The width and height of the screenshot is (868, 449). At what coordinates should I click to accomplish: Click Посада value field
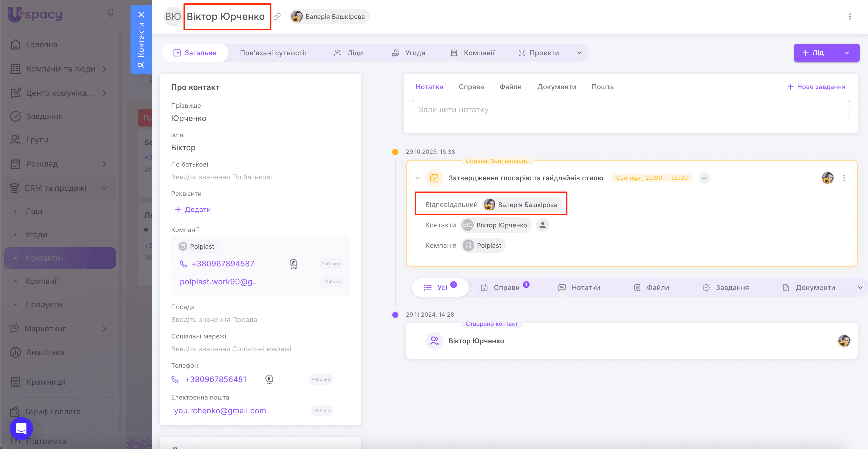click(x=214, y=320)
